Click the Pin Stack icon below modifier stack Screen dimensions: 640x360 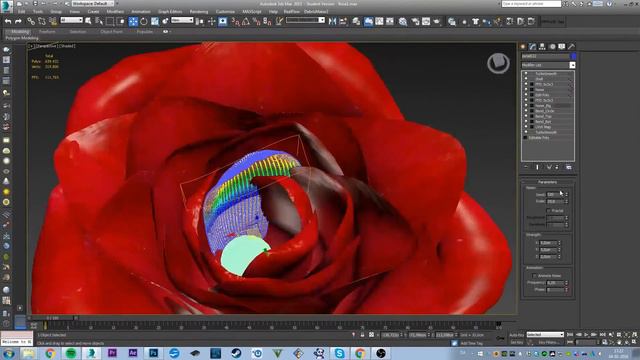tap(526, 167)
